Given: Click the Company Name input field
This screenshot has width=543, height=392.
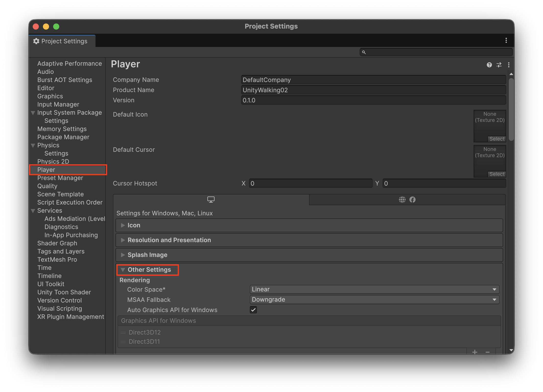Looking at the screenshot, I should (x=373, y=80).
